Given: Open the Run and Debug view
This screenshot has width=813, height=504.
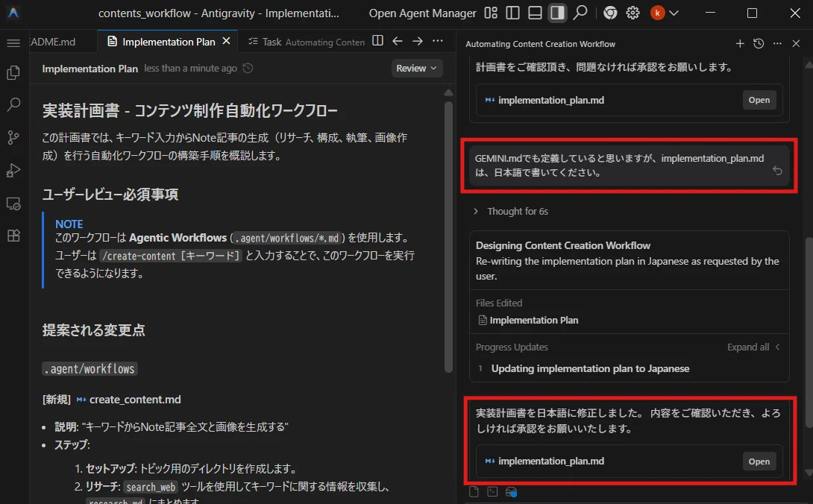Looking at the screenshot, I should point(13,170).
